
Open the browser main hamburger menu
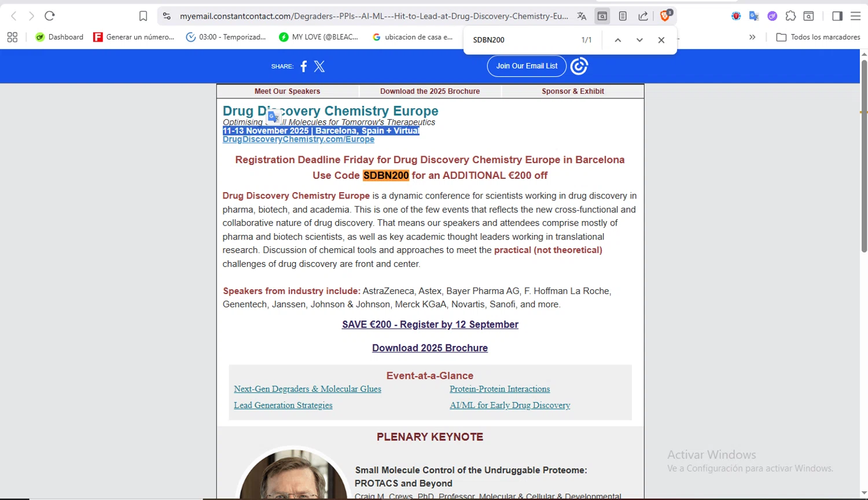click(x=855, y=16)
